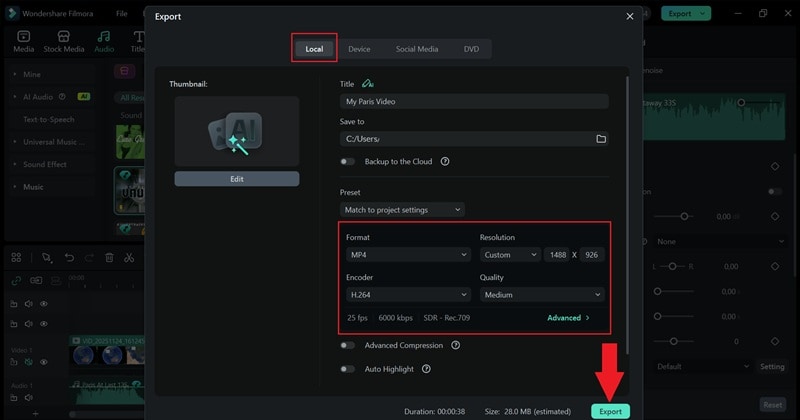Open the Audio panel icon
The height and width of the screenshot is (420, 800).
[104, 41]
